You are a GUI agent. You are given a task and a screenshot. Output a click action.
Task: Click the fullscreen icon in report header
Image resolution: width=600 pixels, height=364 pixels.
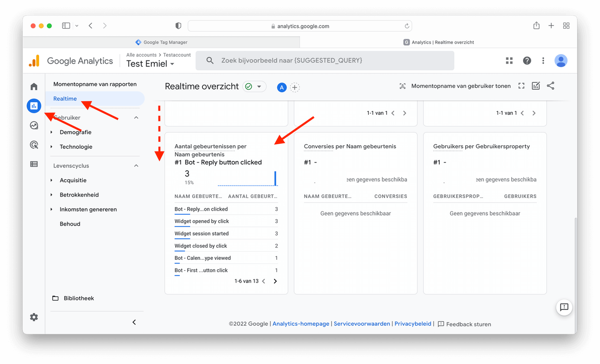[522, 86]
